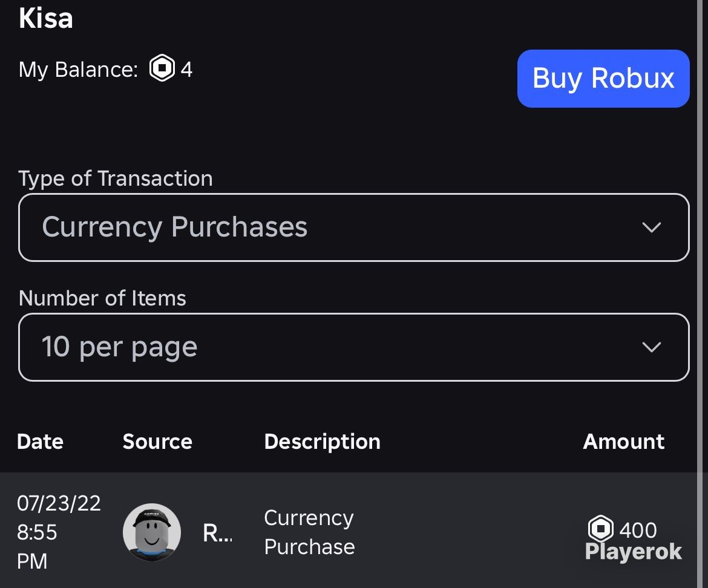Tap the Buy Robux button
Screen dimensions: 708x588
[x=603, y=79]
